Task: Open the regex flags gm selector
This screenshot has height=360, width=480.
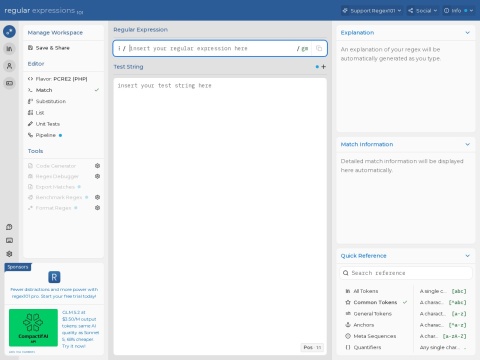Action: 303,49
